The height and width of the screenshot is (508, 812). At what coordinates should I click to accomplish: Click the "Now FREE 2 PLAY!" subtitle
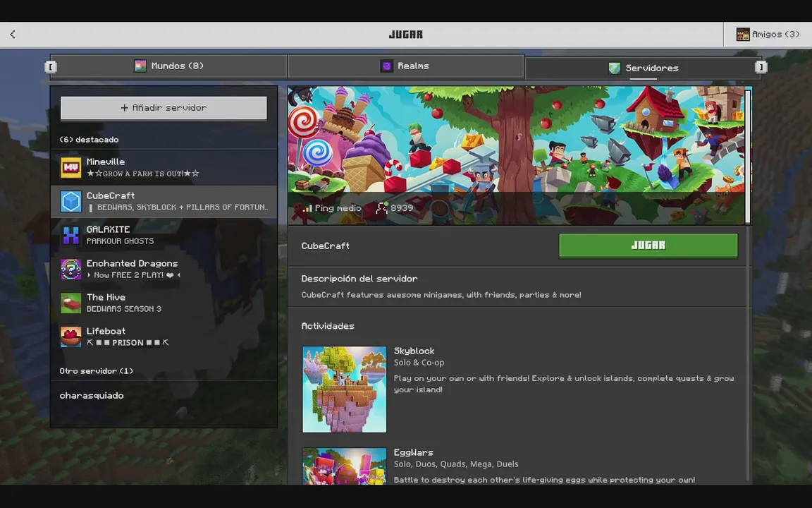click(x=134, y=274)
